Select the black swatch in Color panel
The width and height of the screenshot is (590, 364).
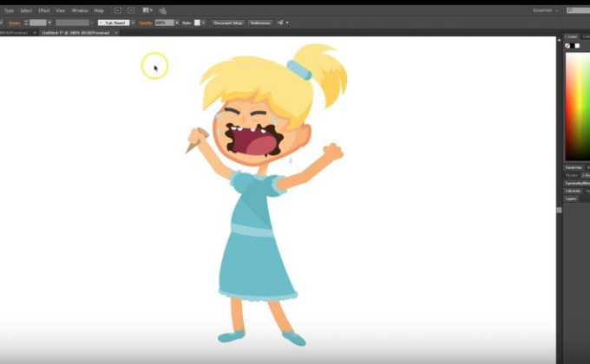pos(573,46)
